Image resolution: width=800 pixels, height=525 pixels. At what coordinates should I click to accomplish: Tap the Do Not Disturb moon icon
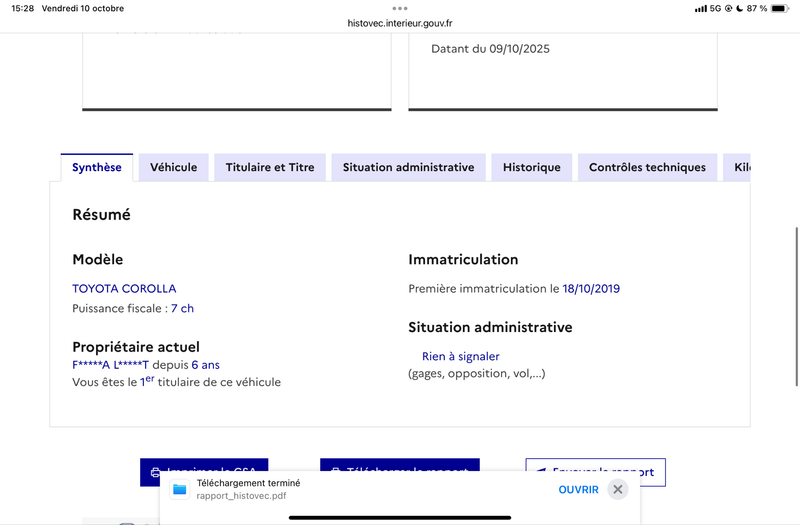739,8
